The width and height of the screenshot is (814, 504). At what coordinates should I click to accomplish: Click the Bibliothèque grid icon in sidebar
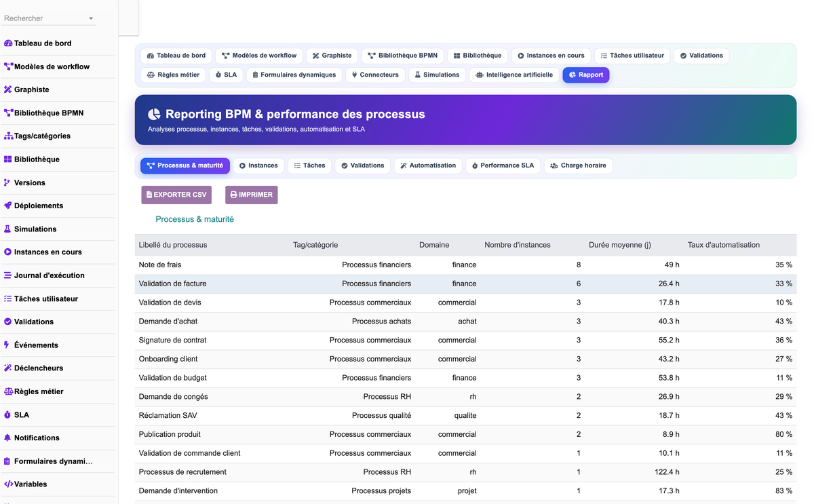tap(8, 159)
